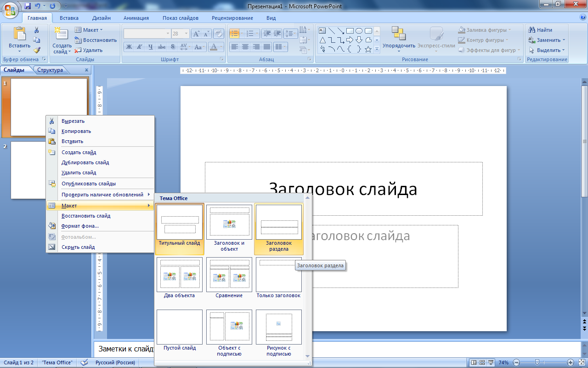Click Восстановить in the ribbon Слайды group
The width and height of the screenshot is (588, 368).
click(x=96, y=40)
